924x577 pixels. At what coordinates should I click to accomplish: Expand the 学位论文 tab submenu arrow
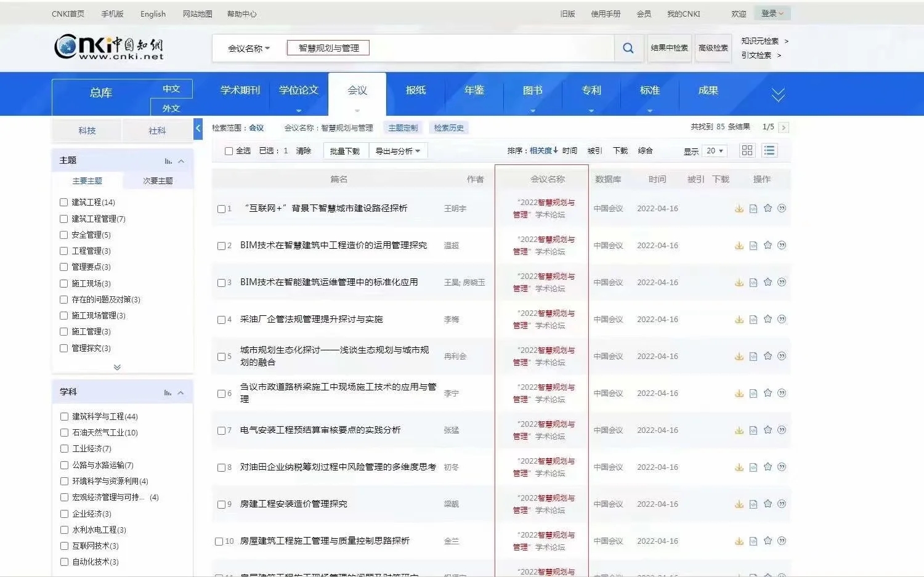click(299, 111)
